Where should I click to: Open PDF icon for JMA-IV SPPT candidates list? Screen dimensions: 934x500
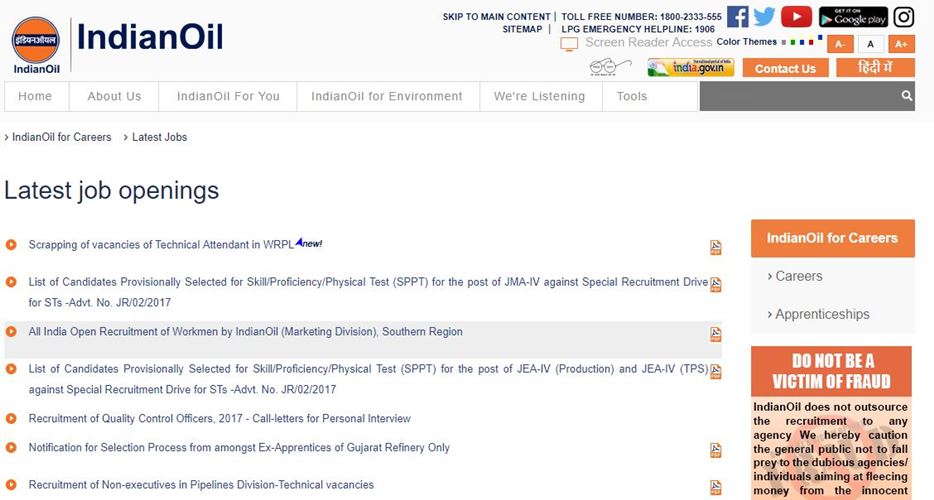[x=715, y=284]
